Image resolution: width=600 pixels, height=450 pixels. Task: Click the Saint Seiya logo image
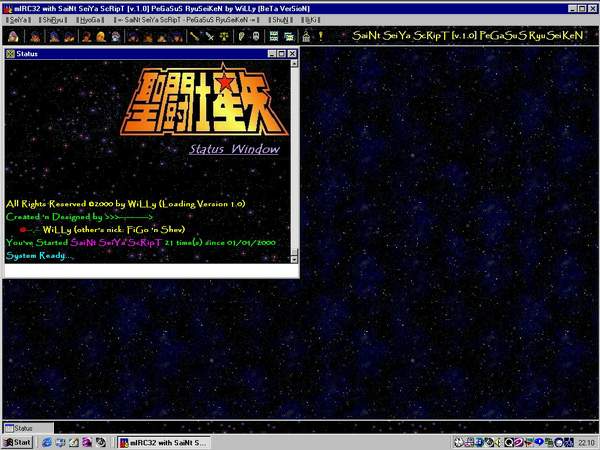click(204, 100)
